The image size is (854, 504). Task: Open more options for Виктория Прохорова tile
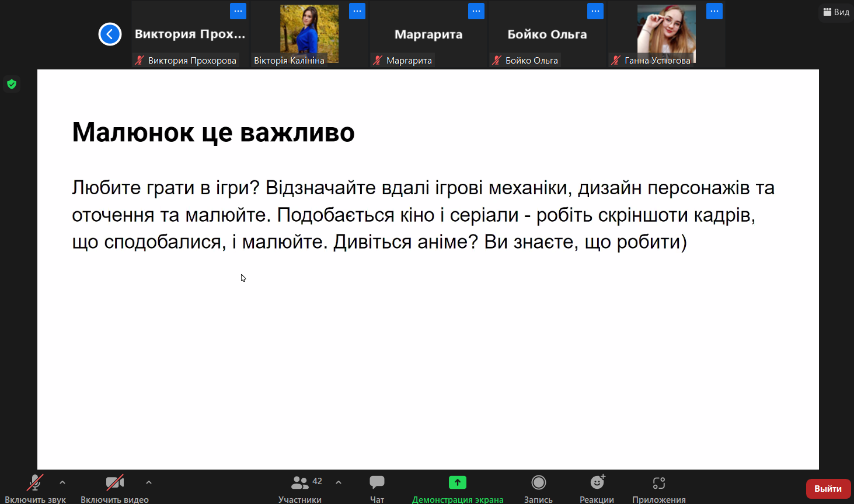point(238,11)
